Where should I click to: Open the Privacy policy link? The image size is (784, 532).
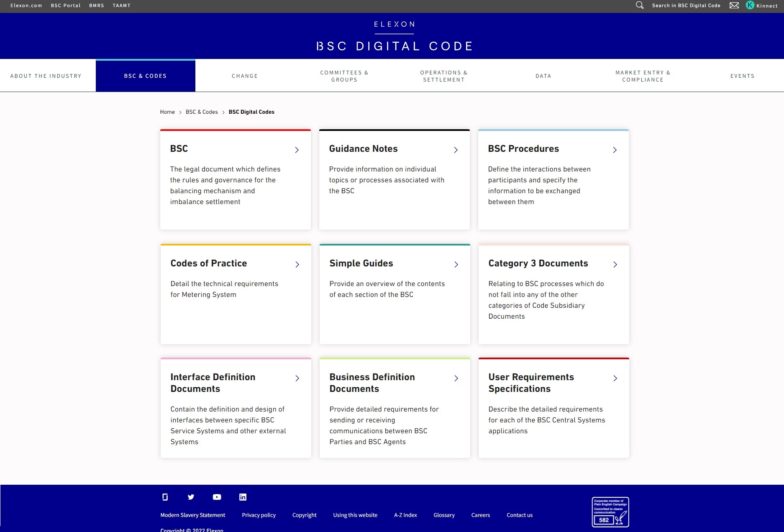(x=259, y=515)
